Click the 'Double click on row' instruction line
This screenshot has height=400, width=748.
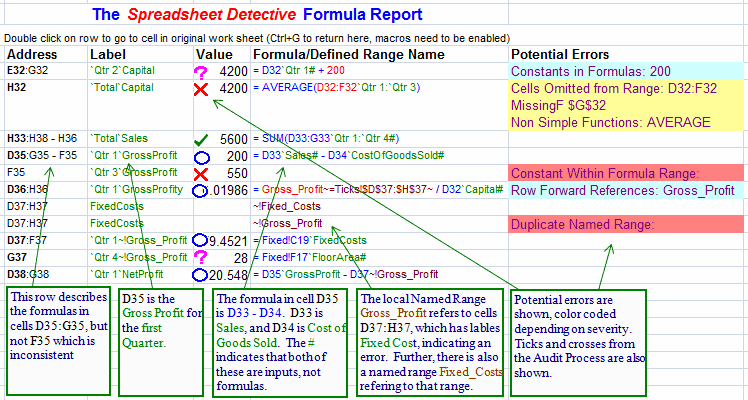pyautogui.click(x=257, y=38)
